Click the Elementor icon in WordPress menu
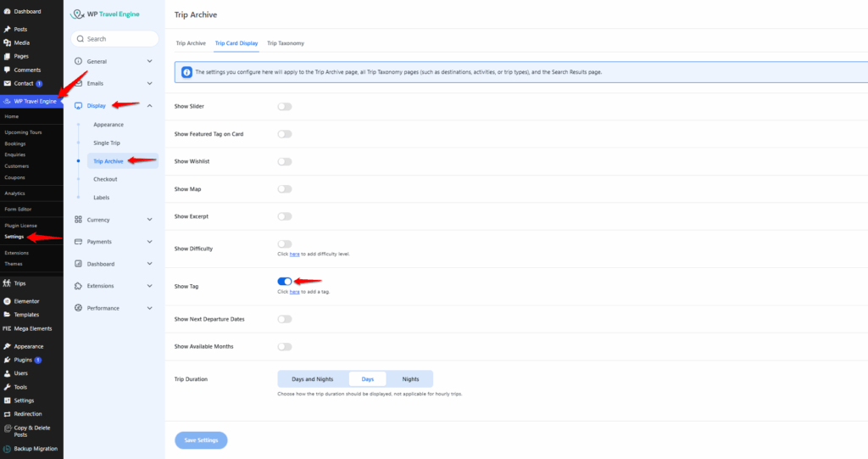 pos(7,301)
